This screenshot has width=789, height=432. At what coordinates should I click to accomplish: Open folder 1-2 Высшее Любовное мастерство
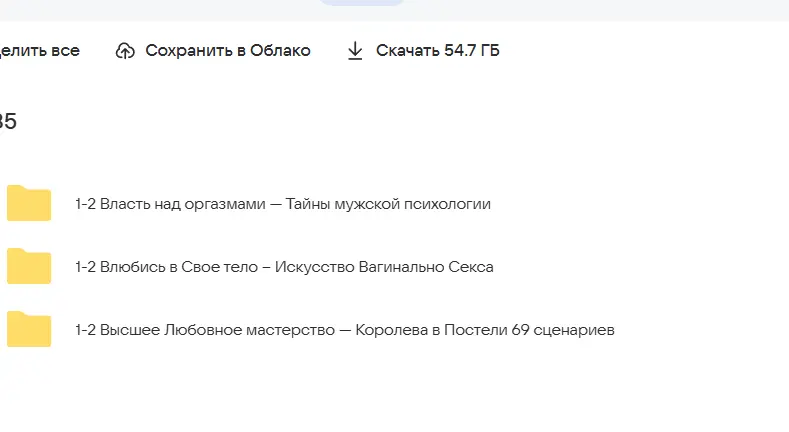coord(345,330)
